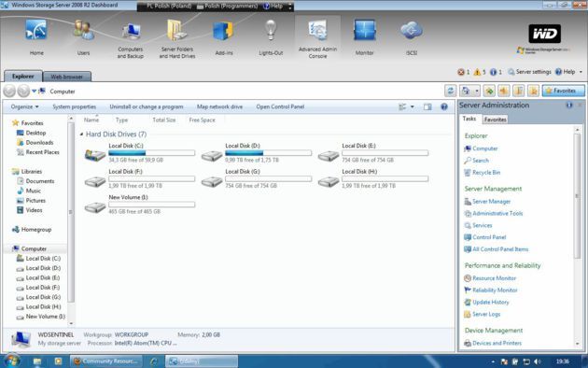
Task: Switch to the Web browser tab
Action: [x=67, y=77]
